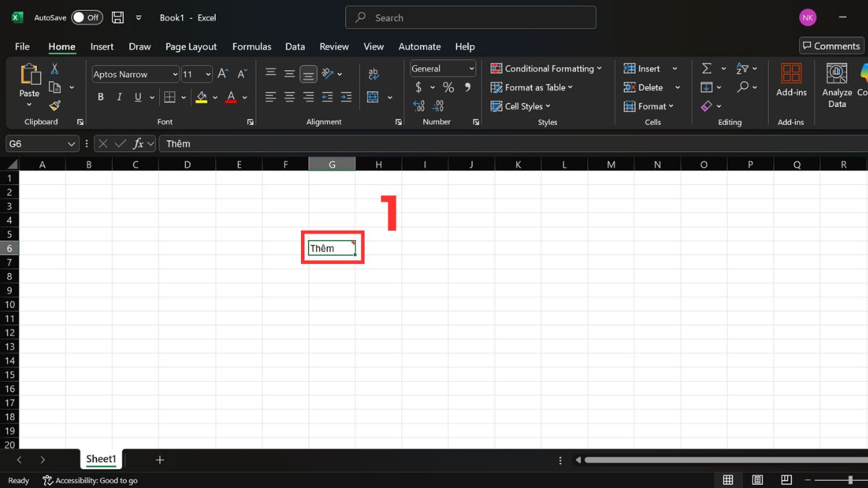The image size is (868, 488).
Task: Switch to the Formulas ribbon tab
Action: 251,46
